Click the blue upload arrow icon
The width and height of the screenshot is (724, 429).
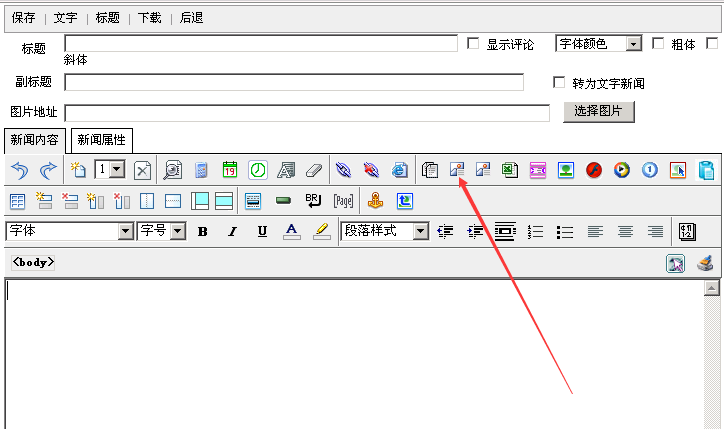(404, 201)
